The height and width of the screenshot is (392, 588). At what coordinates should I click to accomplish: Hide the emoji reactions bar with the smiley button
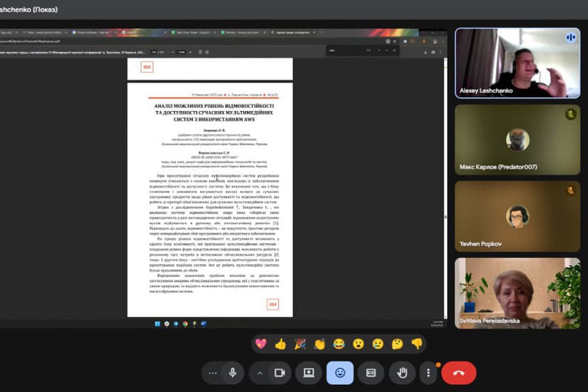[x=340, y=372]
